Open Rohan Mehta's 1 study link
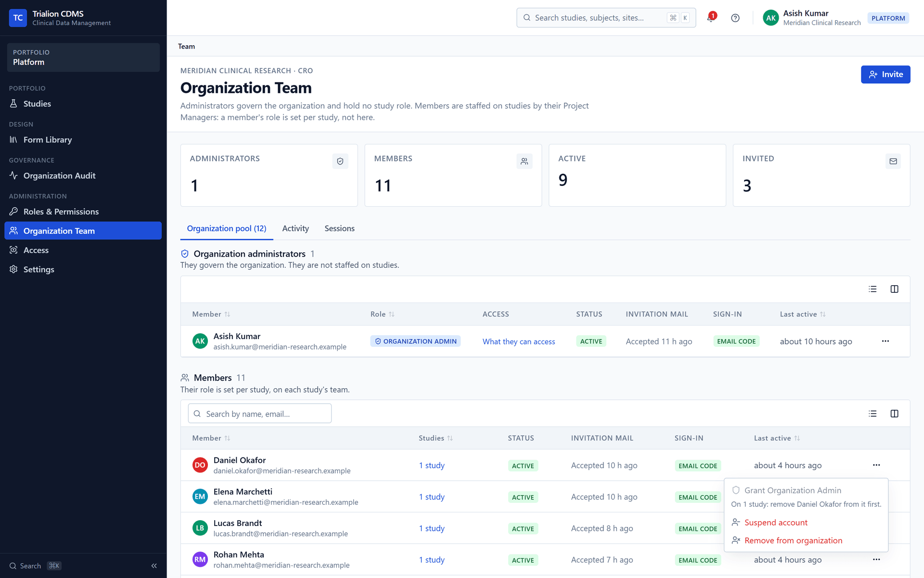The image size is (924, 578). coord(431,560)
